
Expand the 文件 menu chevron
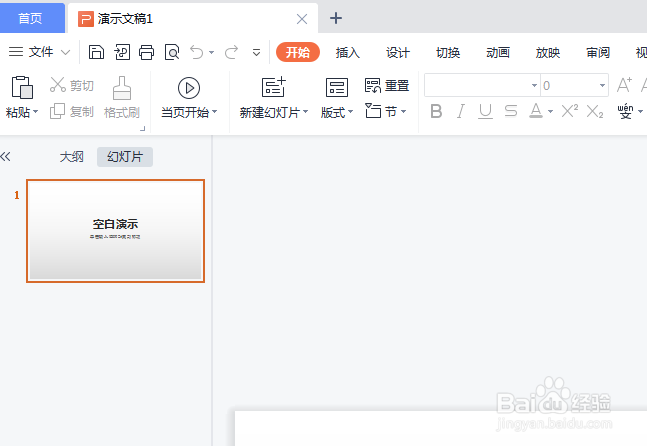[x=65, y=52]
